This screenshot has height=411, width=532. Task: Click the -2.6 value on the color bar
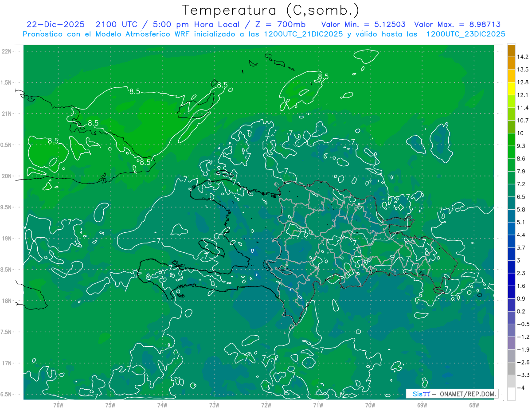pyautogui.click(x=523, y=362)
